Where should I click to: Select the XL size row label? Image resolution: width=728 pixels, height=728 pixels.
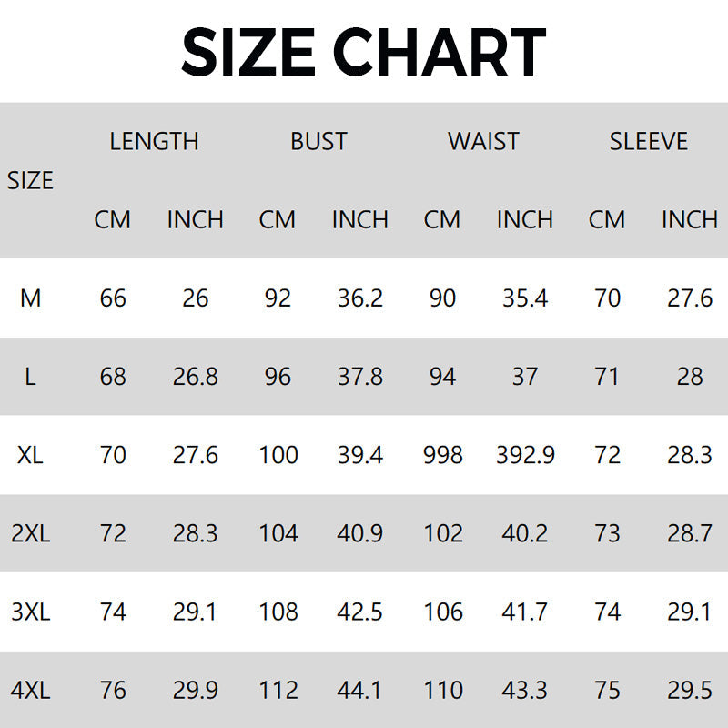[30, 454]
